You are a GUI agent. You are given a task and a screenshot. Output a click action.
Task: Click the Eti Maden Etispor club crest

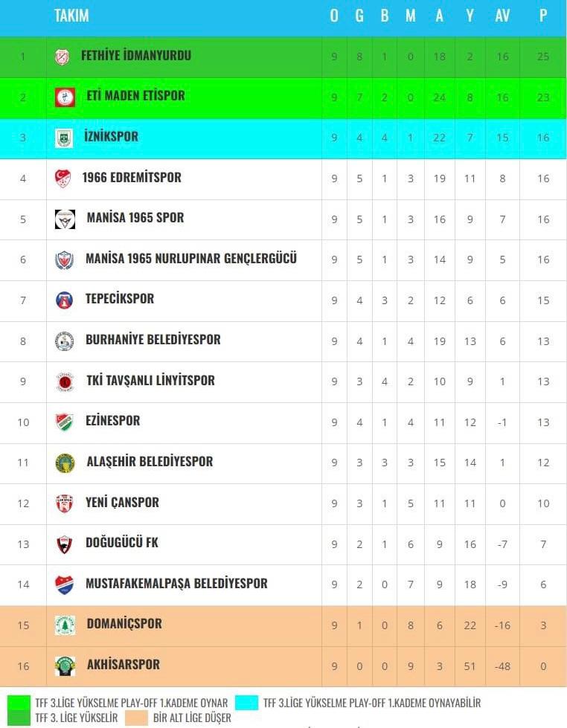coord(65,97)
